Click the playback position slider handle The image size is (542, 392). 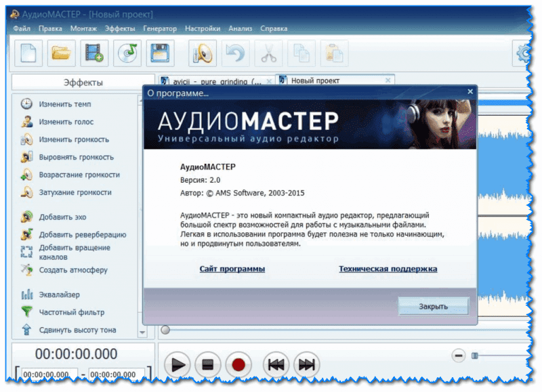point(165,330)
